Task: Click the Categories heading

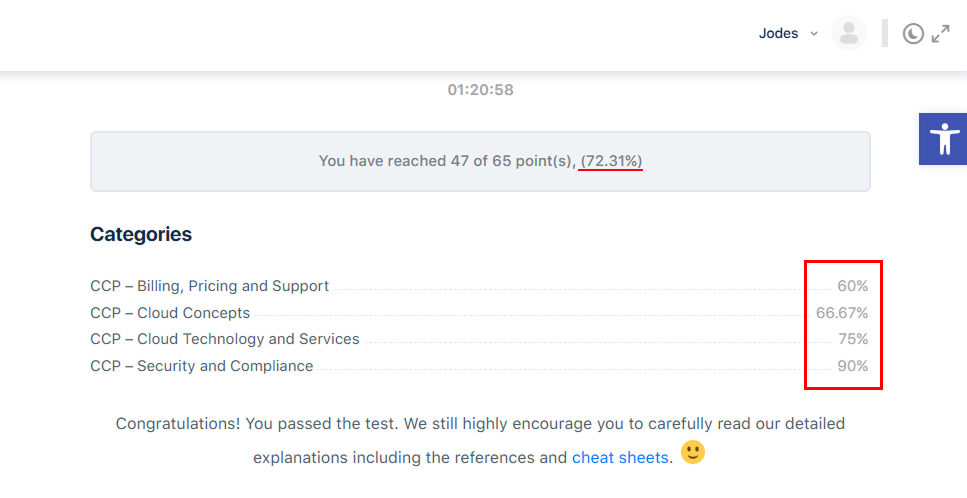Action: [x=141, y=234]
